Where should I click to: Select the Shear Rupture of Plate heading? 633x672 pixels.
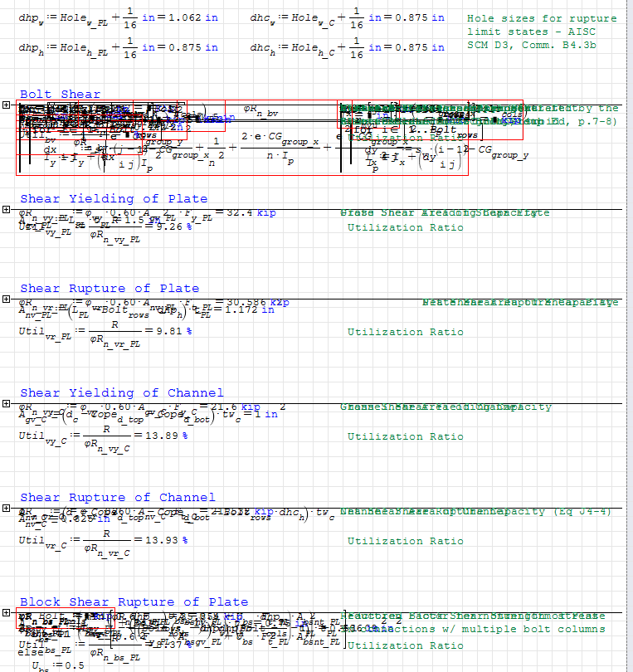[x=110, y=289]
